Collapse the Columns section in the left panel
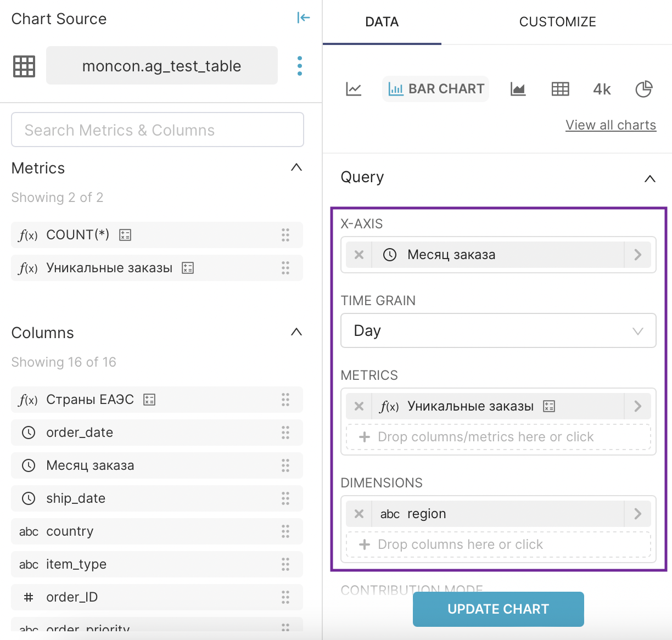672x640 pixels. pos(296,332)
